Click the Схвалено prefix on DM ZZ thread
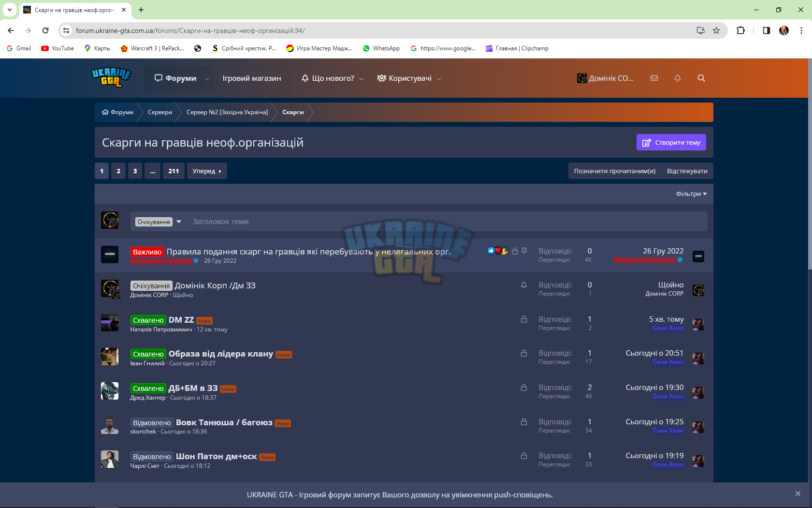This screenshot has width=812, height=508. [148, 320]
